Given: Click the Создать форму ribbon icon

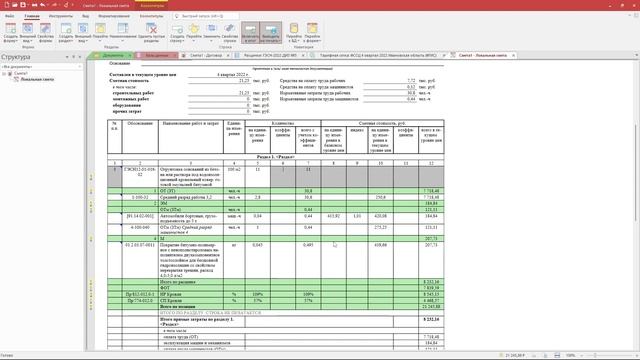Looking at the screenshot, I should click(11, 33).
